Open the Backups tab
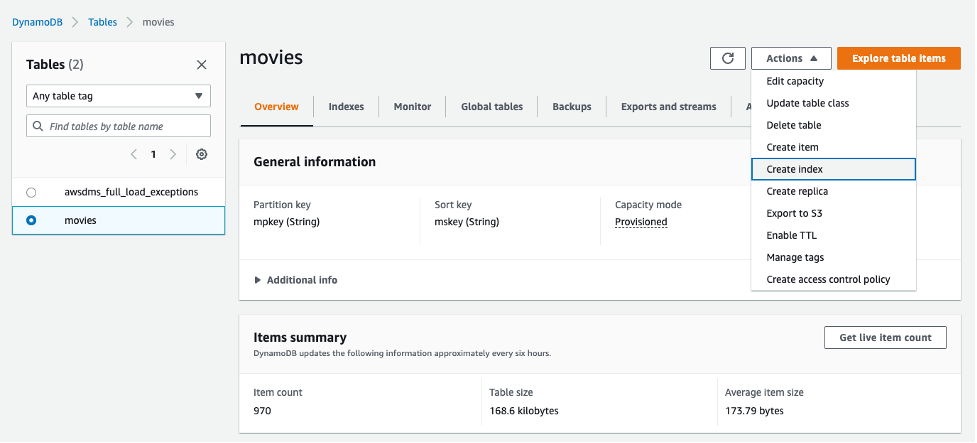Image resolution: width=977 pixels, height=443 pixels. (x=572, y=107)
